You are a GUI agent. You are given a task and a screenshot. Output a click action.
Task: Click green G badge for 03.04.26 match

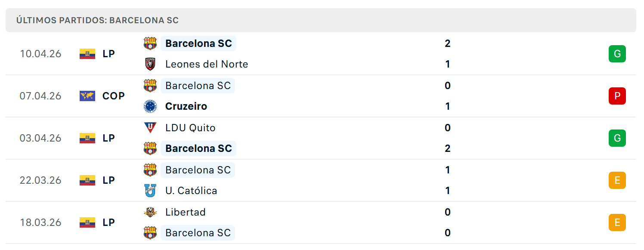(x=617, y=138)
